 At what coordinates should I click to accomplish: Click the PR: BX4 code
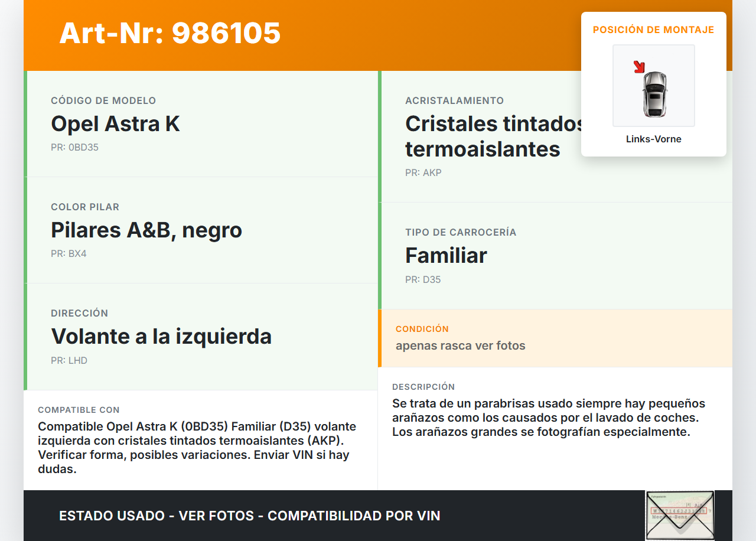click(69, 254)
